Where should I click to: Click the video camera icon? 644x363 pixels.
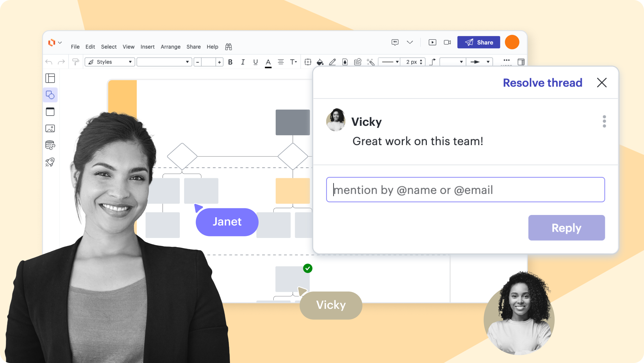point(447,42)
